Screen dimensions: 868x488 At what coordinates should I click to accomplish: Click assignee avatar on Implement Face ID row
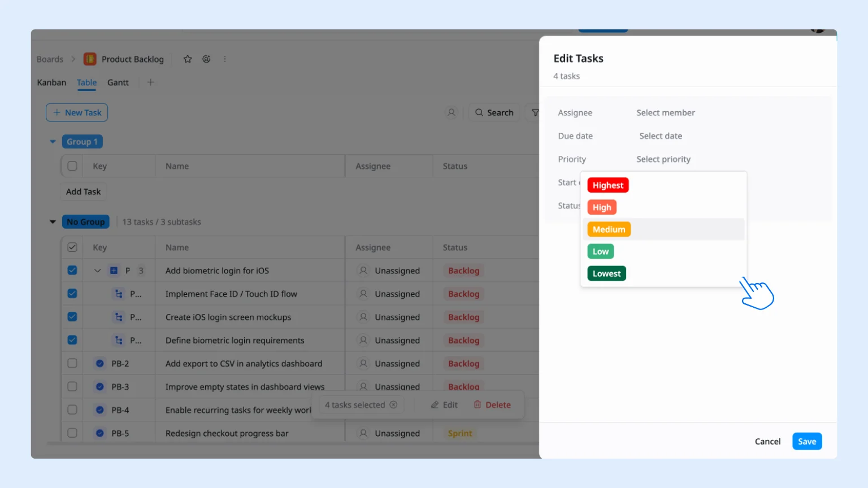[x=363, y=294]
